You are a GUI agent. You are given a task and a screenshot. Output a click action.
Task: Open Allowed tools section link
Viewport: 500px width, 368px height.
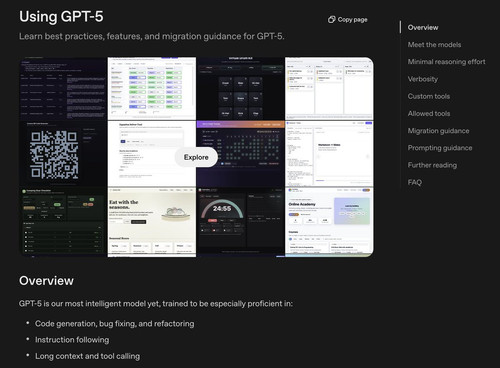429,114
